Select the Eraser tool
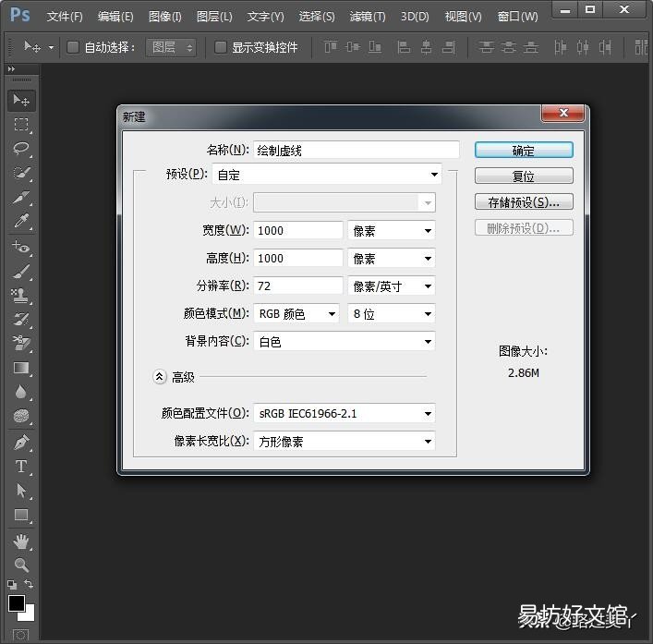The height and width of the screenshot is (644, 653). tap(21, 343)
